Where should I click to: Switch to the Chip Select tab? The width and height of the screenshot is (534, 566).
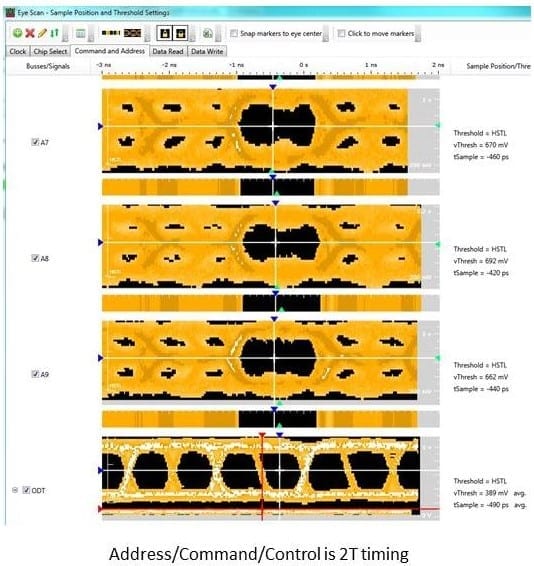[x=50, y=52]
